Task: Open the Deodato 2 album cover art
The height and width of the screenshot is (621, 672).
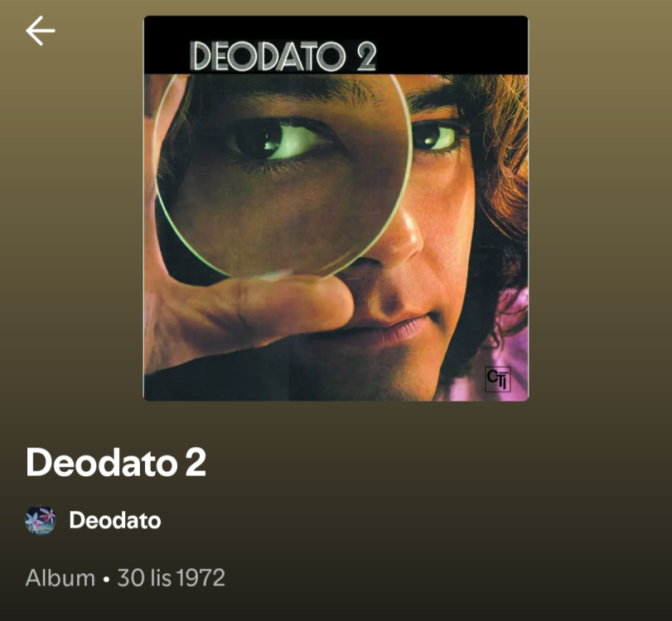Action: click(x=336, y=209)
